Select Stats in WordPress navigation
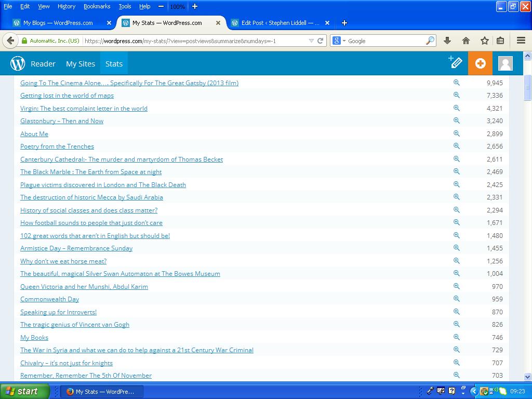Image resolution: width=532 pixels, height=399 pixels. [x=114, y=63]
